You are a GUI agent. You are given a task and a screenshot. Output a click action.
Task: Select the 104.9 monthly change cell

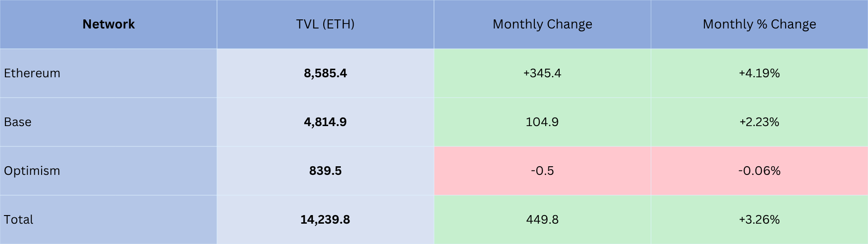click(x=542, y=122)
